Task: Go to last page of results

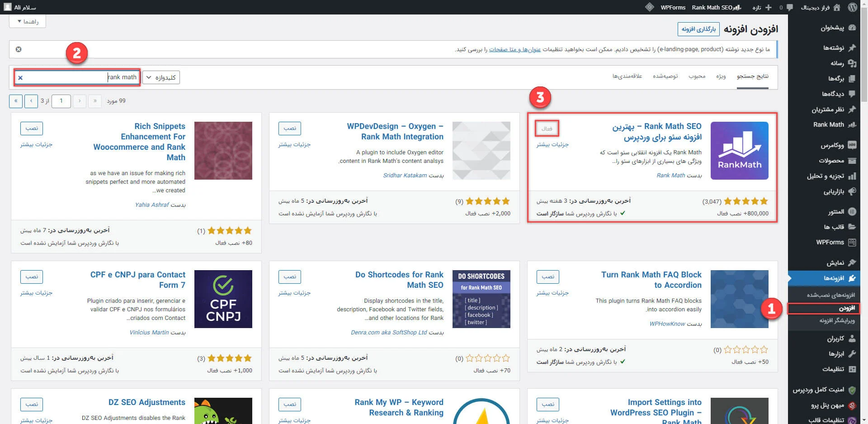Action: [16, 101]
